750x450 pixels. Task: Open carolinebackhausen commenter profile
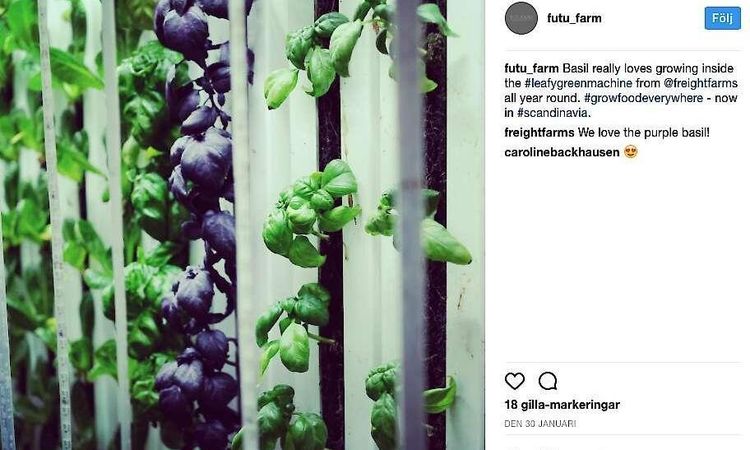click(x=562, y=152)
